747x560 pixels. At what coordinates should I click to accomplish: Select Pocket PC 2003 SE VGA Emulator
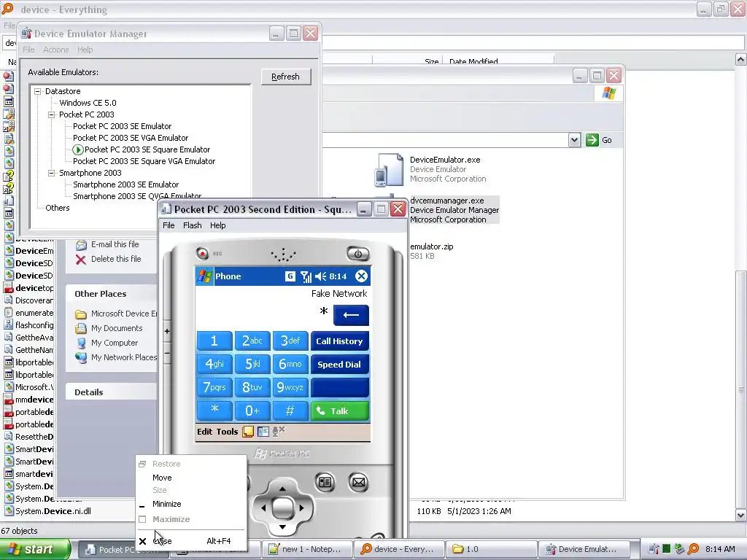pos(131,138)
